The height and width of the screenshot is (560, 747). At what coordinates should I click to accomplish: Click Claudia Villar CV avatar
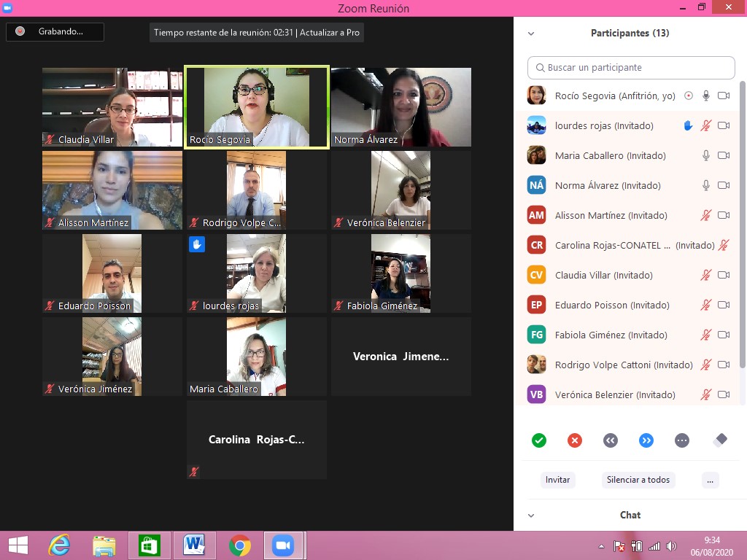click(536, 275)
